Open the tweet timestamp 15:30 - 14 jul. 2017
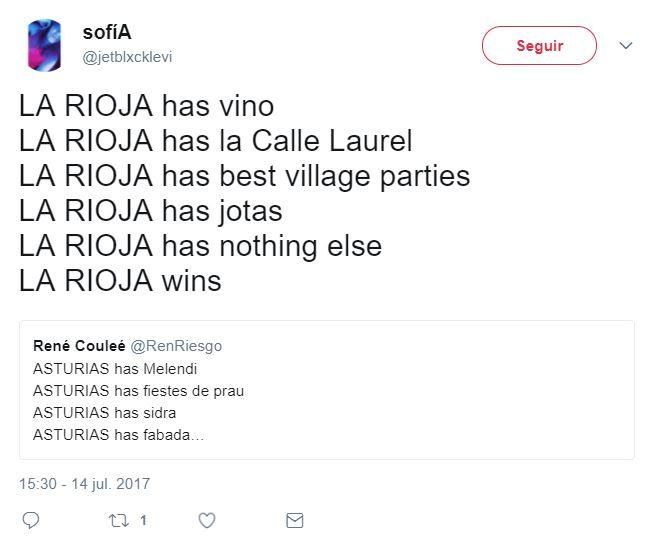The width and height of the screenshot is (662, 550). point(84,484)
